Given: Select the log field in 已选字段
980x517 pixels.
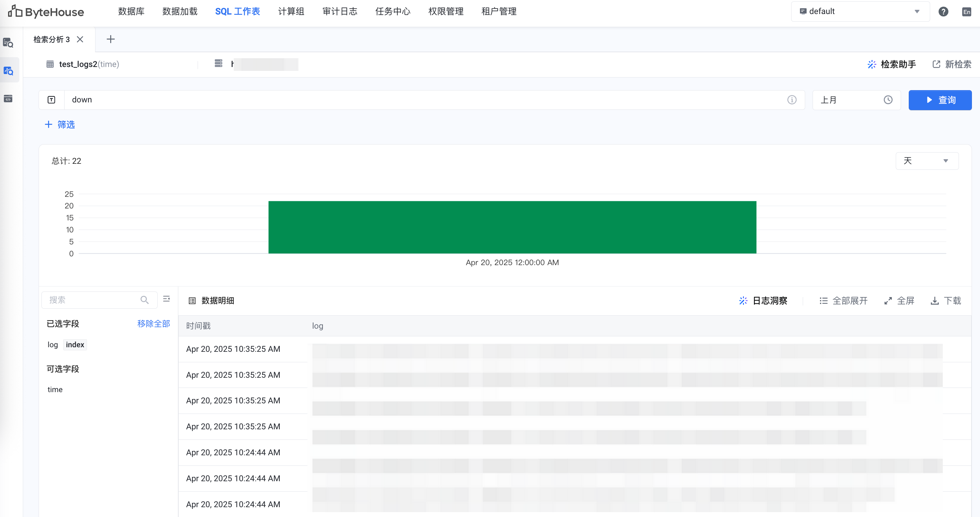Looking at the screenshot, I should pyautogui.click(x=53, y=345).
